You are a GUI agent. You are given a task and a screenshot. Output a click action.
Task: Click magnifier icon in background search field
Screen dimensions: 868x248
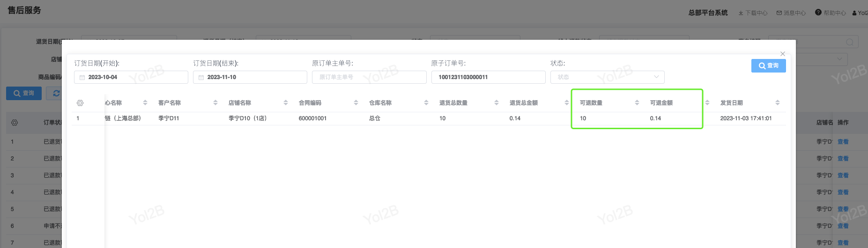850,42
